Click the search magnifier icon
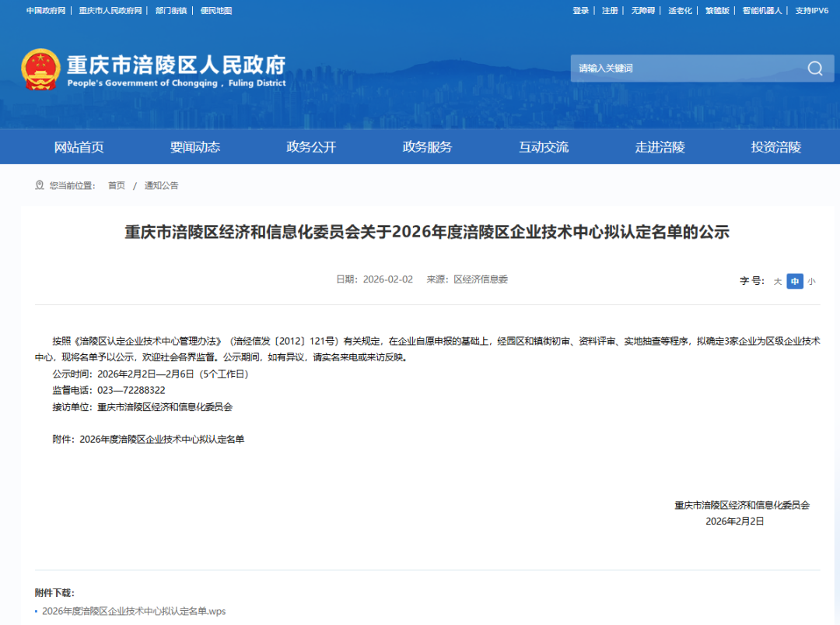The image size is (840, 625). pyautogui.click(x=814, y=68)
